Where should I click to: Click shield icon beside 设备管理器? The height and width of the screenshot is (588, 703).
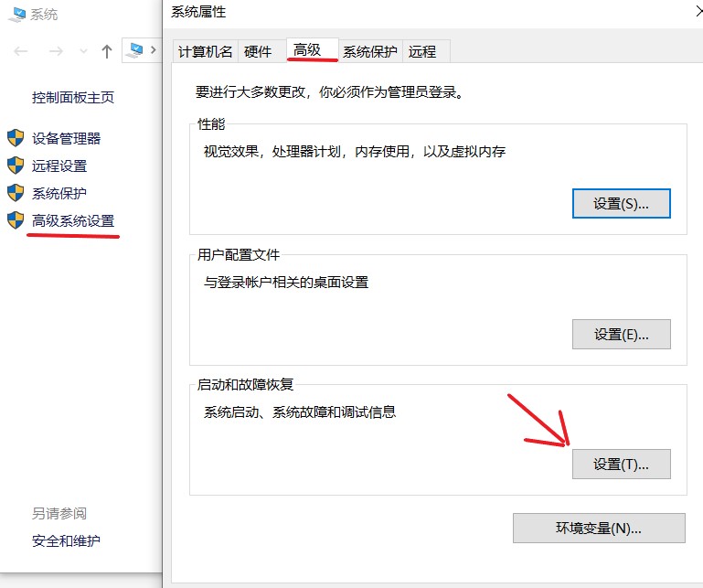[16, 138]
